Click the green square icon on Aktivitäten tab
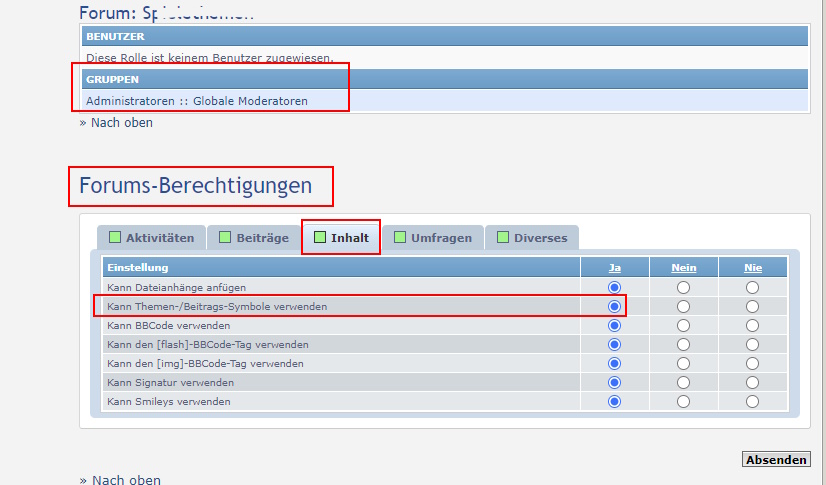 tap(115, 238)
